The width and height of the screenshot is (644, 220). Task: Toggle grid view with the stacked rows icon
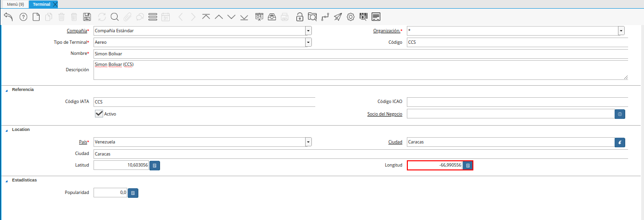153,17
